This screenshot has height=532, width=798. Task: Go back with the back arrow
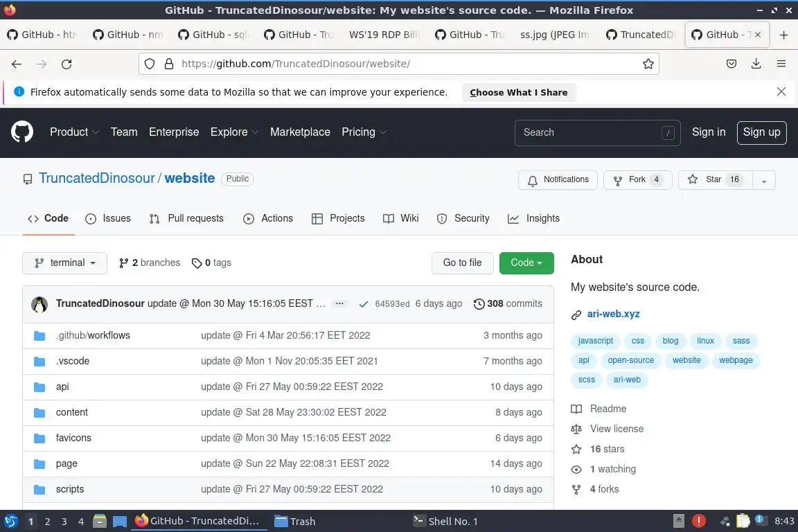[17, 64]
